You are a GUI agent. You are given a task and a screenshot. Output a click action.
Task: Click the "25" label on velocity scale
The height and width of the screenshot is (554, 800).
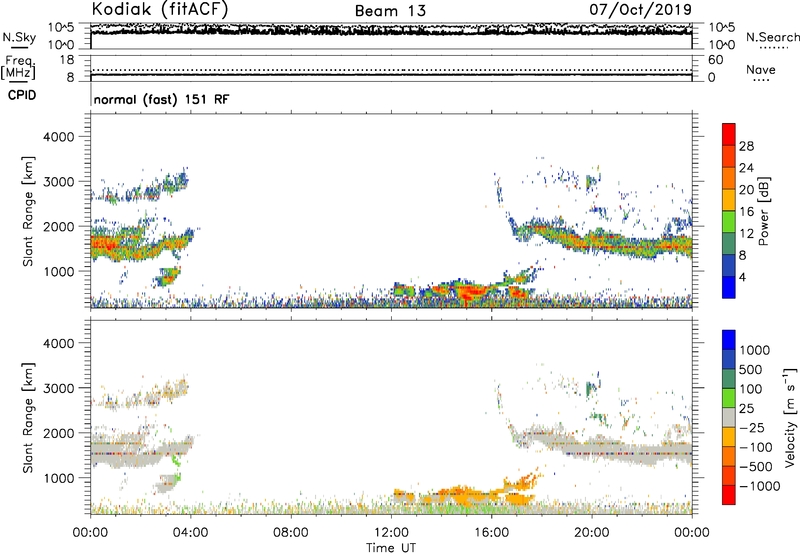[x=746, y=409]
